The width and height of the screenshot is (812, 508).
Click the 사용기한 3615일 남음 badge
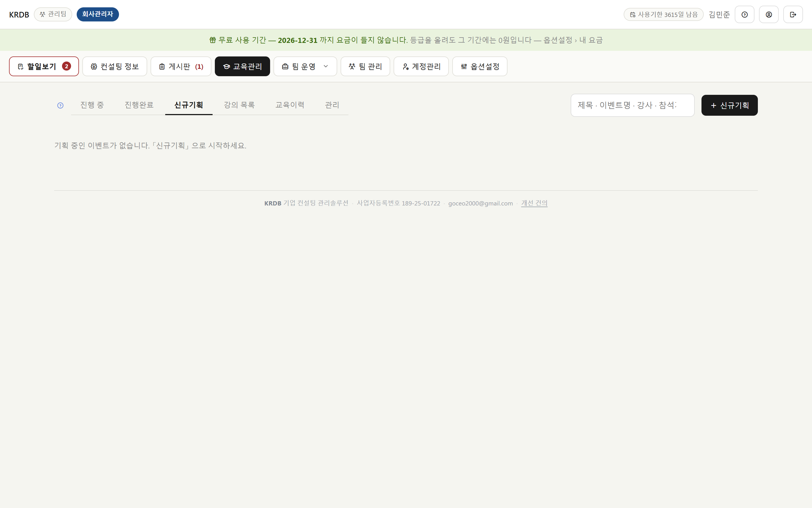click(663, 14)
